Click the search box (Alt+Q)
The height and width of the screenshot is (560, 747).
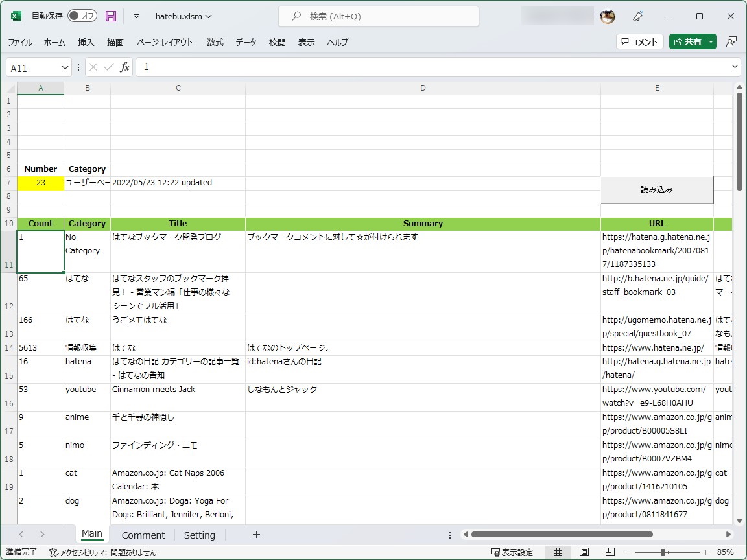(379, 16)
